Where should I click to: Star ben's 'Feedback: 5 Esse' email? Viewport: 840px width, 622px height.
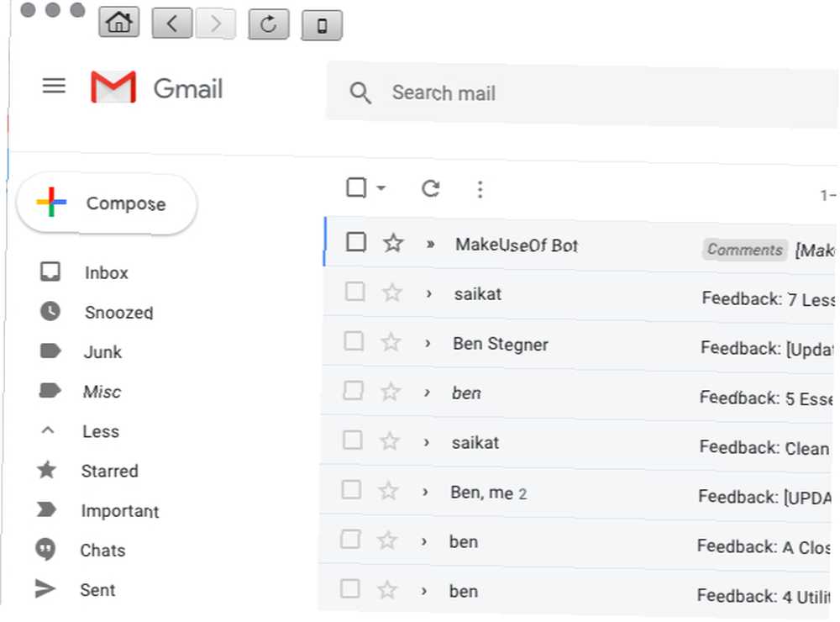tap(390, 392)
